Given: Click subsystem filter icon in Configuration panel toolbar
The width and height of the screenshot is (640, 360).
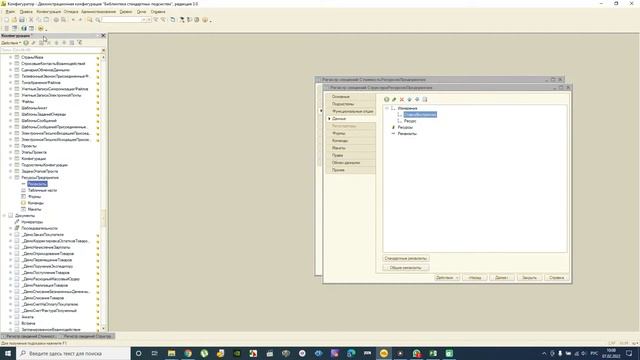Looking at the screenshot, I should click(80, 42).
